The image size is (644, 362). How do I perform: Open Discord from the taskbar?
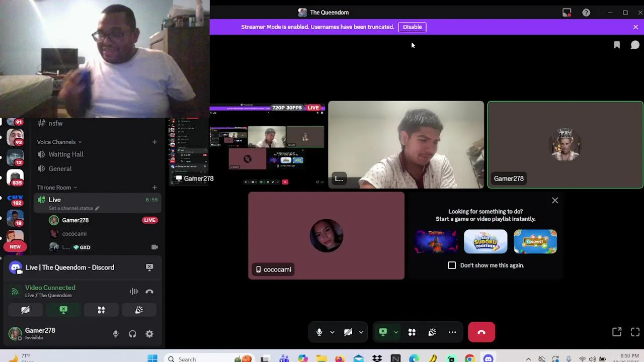tap(489, 358)
